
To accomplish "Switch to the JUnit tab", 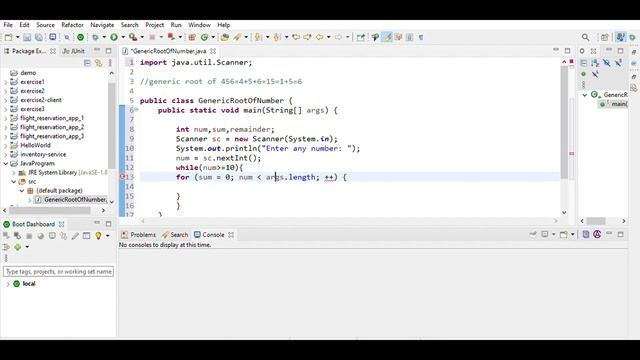I will (74, 51).
